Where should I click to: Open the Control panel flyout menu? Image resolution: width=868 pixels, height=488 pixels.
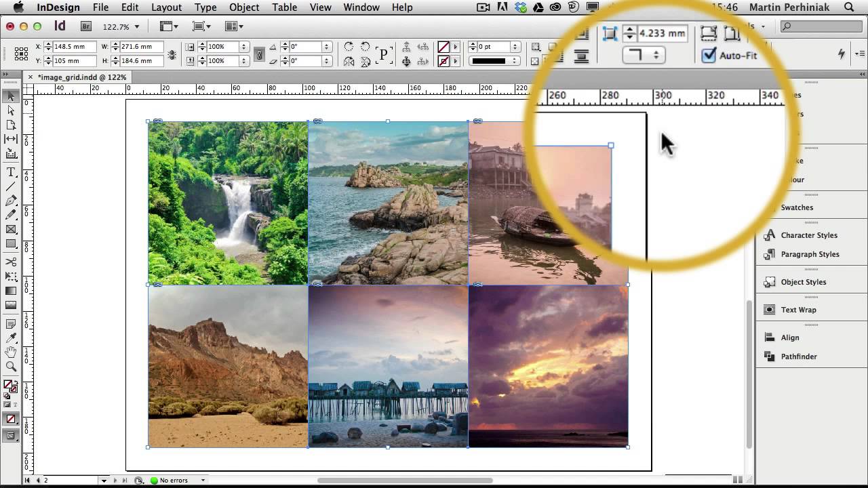(x=860, y=54)
